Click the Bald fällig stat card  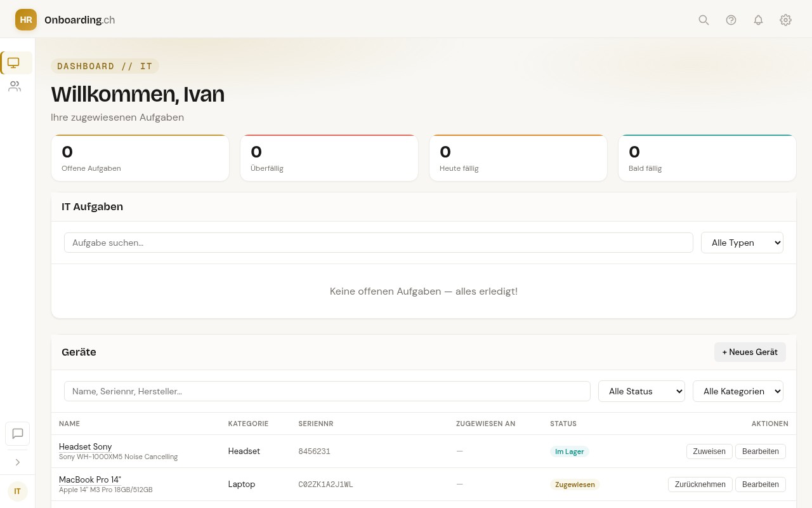coord(707,158)
